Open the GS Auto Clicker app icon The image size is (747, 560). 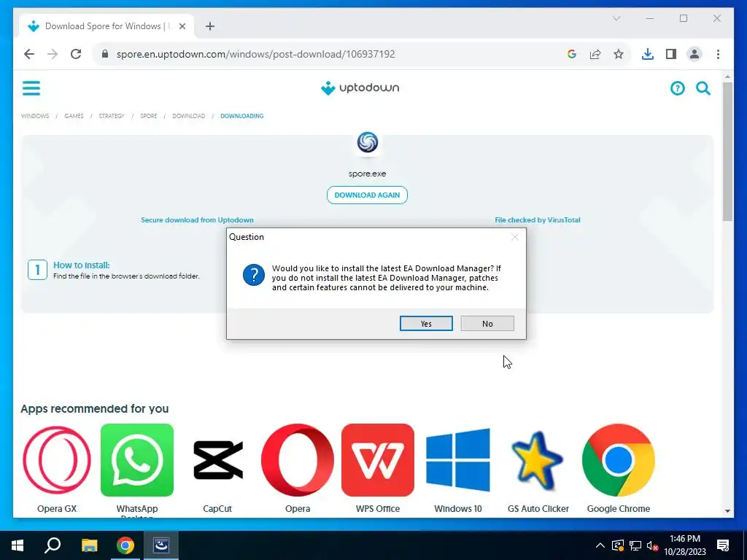coord(538,460)
